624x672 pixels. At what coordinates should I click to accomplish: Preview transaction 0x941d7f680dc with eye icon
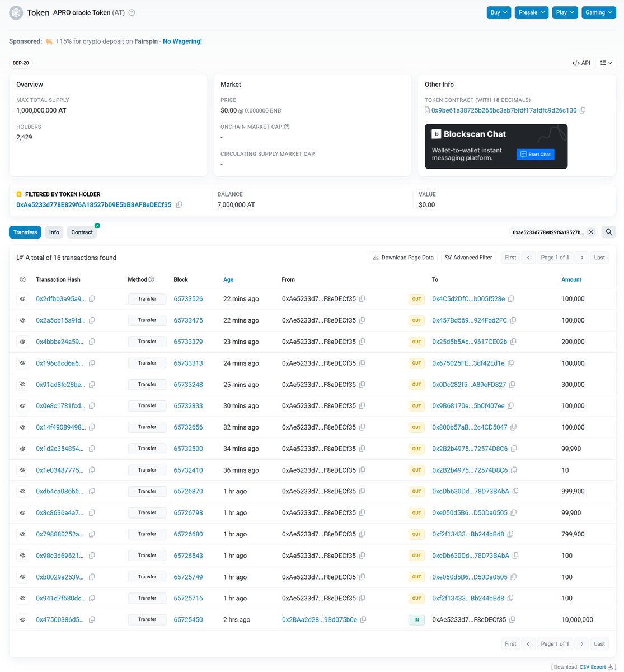pos(23,598)
